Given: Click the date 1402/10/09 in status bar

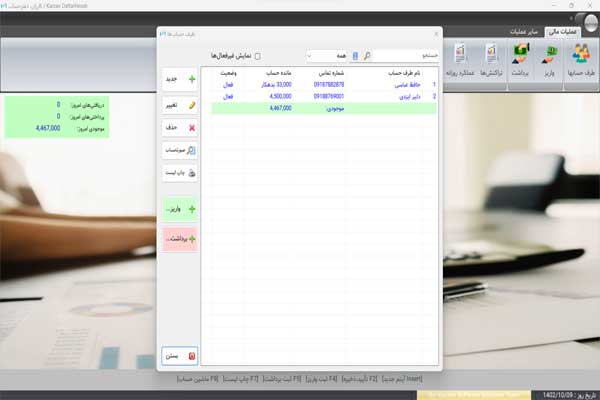Looking at the screenshot, I should [558, 395].
